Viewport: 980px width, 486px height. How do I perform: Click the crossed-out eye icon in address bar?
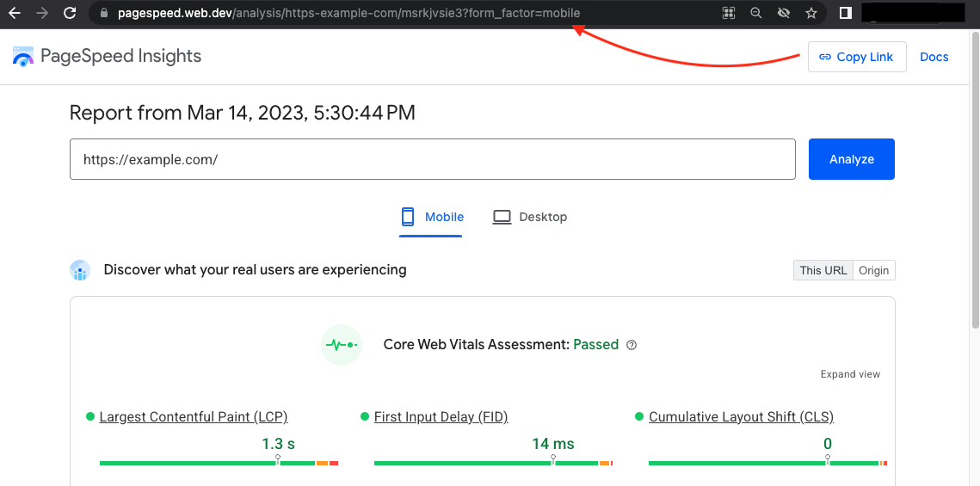pyautogui.click(x=783, y=13)
